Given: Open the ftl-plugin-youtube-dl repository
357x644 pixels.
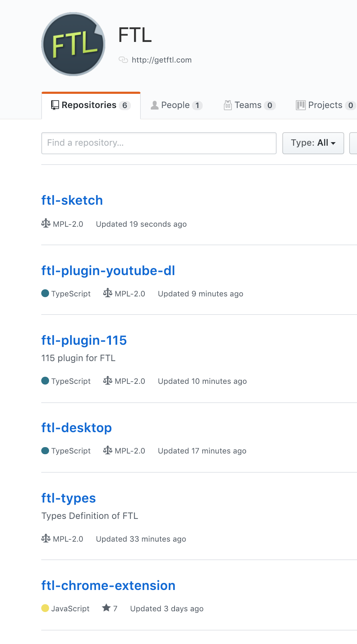Looking at the screenshot, I should pos(108,271).
